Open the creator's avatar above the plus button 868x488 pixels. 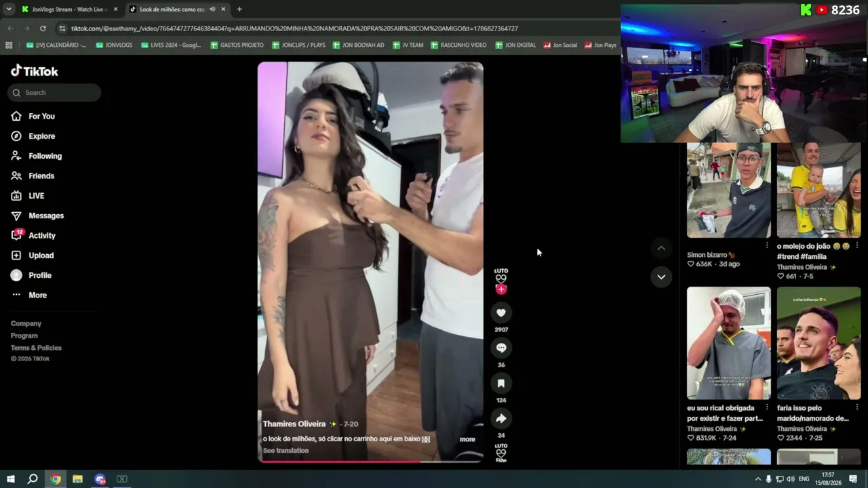[x=501, y=274]
